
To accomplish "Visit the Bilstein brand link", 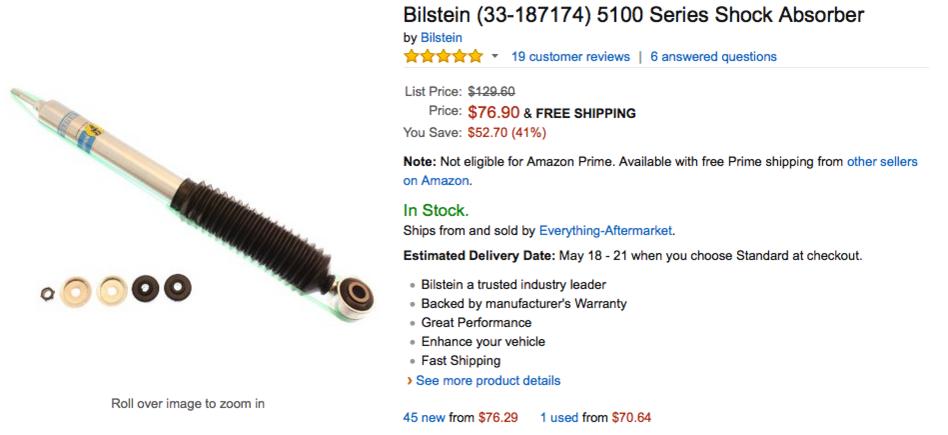I will coord(441,38).
